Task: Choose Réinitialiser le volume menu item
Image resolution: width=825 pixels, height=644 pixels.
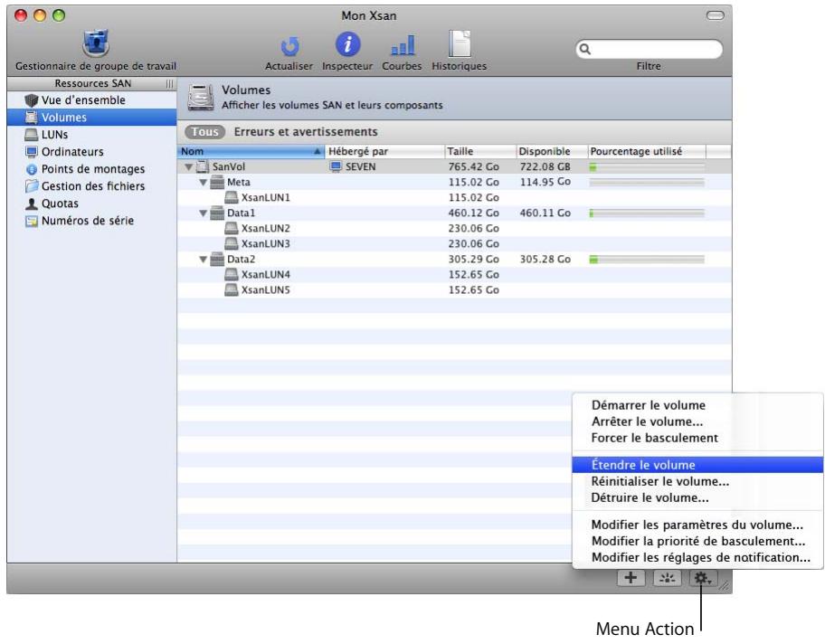Action: 697,481
